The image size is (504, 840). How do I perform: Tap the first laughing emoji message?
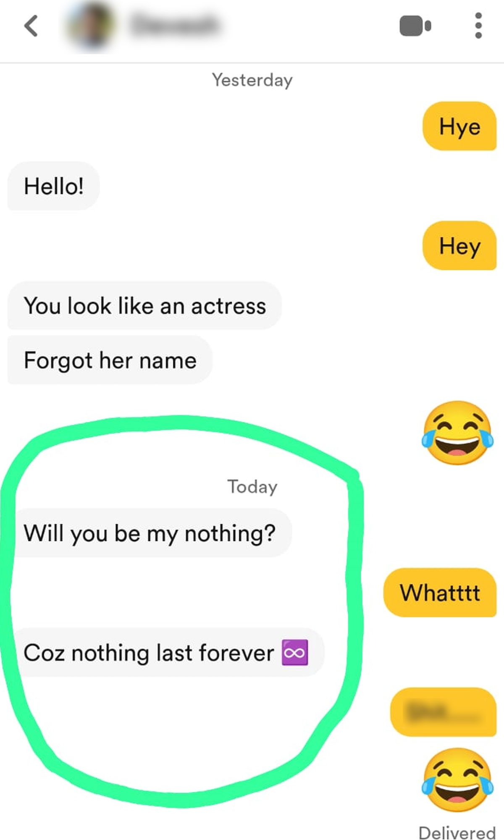click(x=457, y=433)
